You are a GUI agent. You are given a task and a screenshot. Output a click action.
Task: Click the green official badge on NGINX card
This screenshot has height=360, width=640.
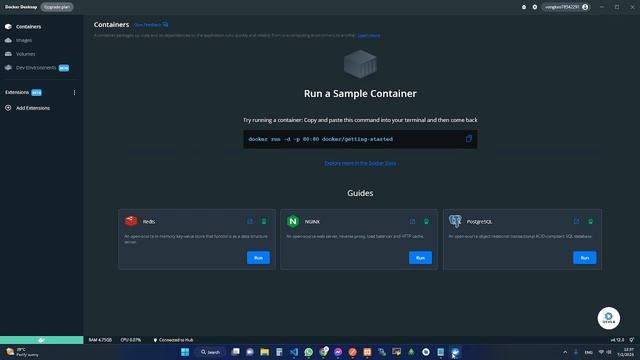point(426,221)
